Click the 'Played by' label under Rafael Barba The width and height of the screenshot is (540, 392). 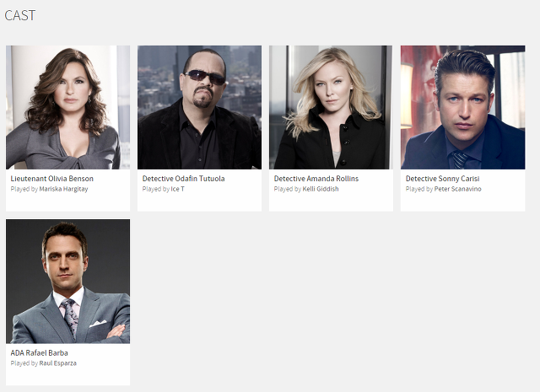point(24,363)
